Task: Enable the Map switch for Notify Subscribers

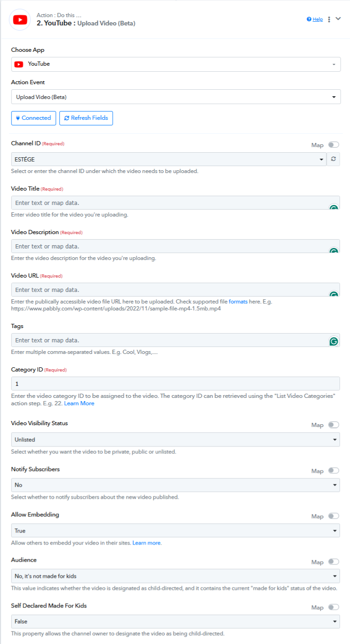Action: coord(333,471)
